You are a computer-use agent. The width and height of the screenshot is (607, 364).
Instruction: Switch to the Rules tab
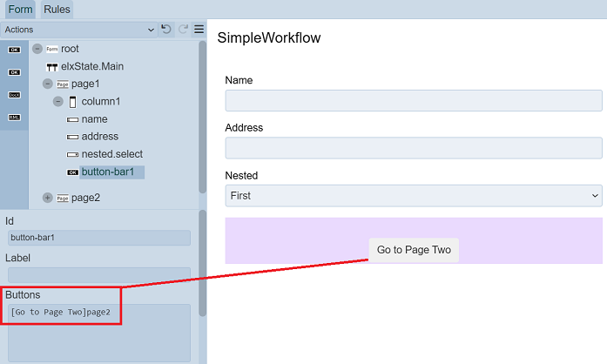(x=57, y=10)
